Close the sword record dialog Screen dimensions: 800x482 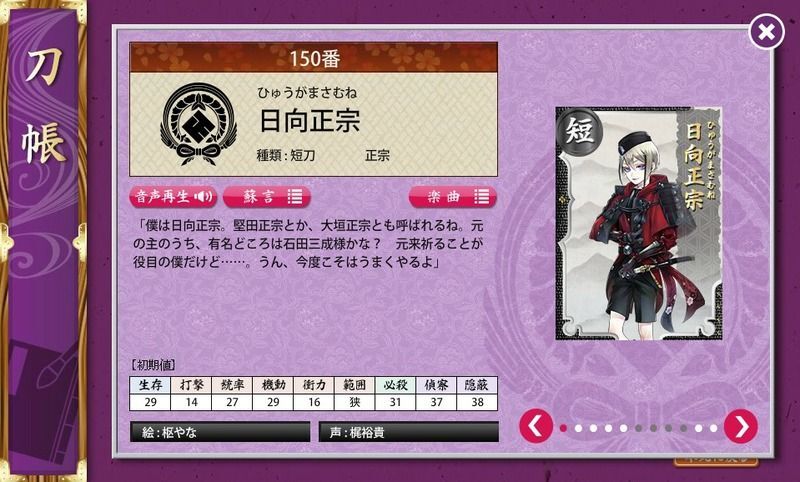click(x=766, y=32)
